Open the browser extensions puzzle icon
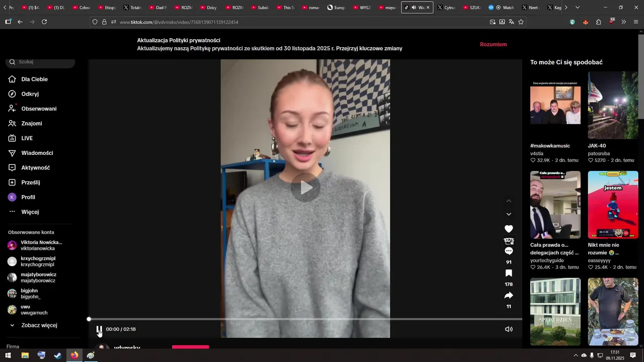The width and height of the screenshot is (644, 362). (598, 22)
